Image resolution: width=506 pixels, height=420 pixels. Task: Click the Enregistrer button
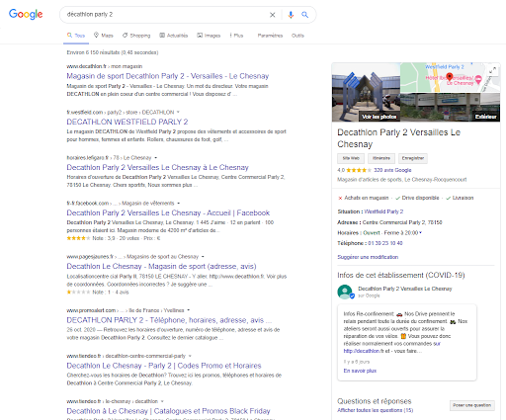(413, 158)
